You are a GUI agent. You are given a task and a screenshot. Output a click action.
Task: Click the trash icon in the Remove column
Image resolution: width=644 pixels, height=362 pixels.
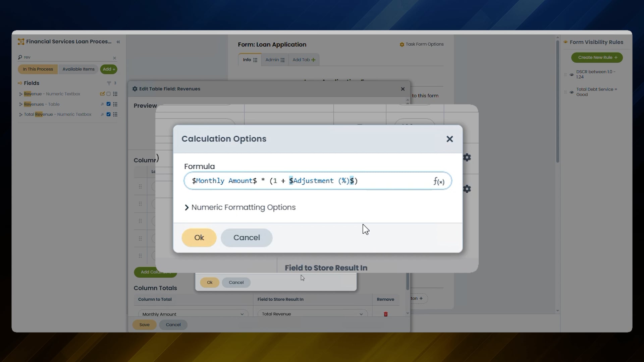(385, 314)
